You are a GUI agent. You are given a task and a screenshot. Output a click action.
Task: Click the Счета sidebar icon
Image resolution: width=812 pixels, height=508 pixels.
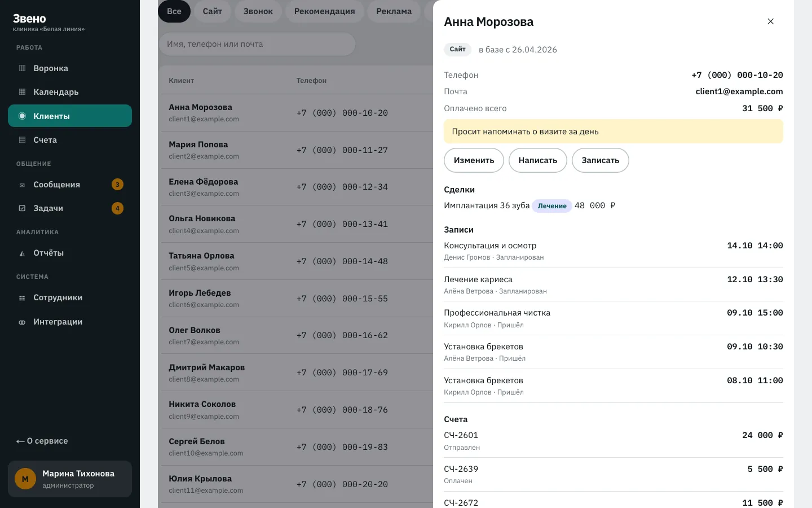22,140
